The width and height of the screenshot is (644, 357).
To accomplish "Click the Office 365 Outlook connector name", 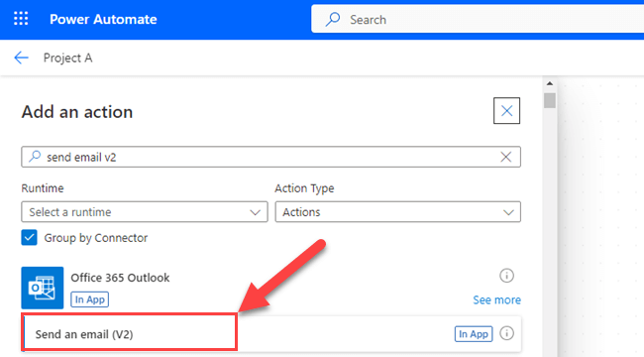I will coord(120,278).
